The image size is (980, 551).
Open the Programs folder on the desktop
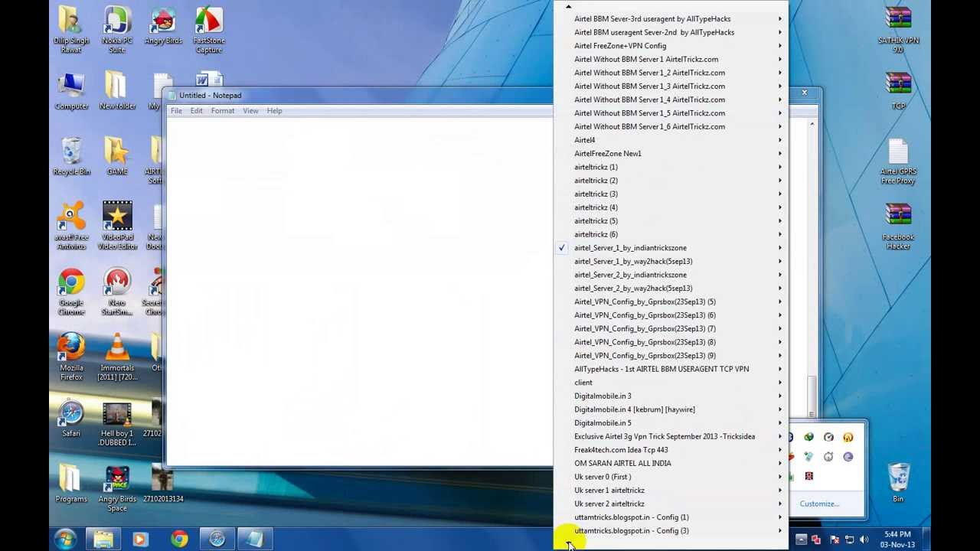71,484
